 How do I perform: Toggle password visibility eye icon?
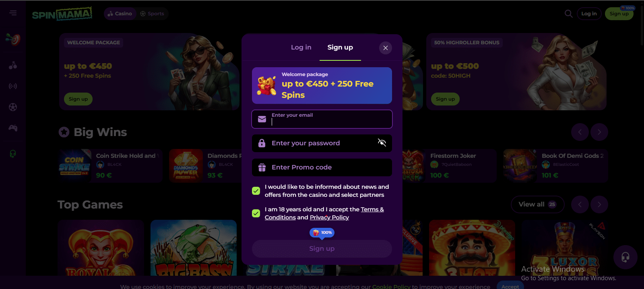(x=382, y=142)
